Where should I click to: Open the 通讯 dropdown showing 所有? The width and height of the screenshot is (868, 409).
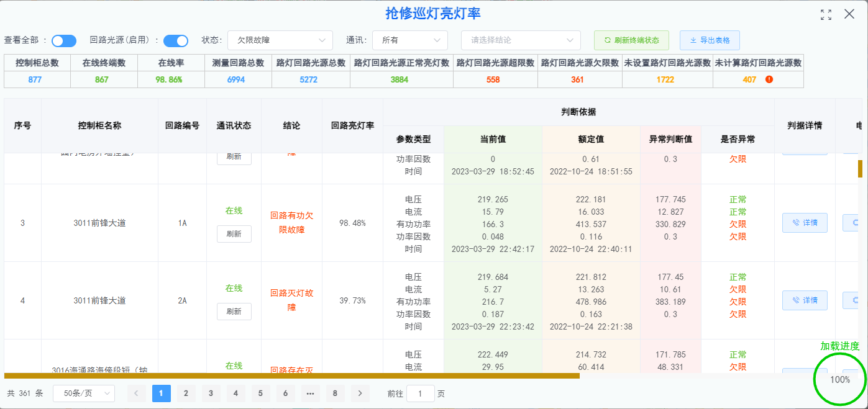tap(409, 40)
